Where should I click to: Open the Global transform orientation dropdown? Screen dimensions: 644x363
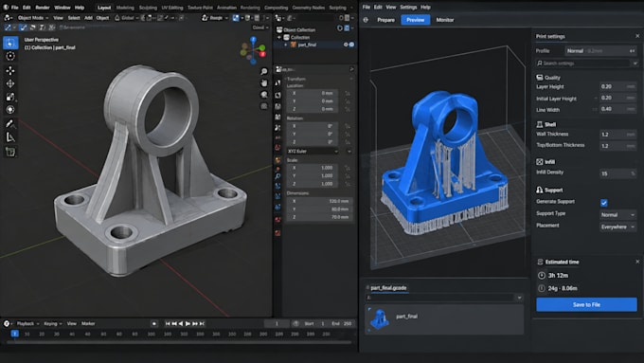[127, 18]
